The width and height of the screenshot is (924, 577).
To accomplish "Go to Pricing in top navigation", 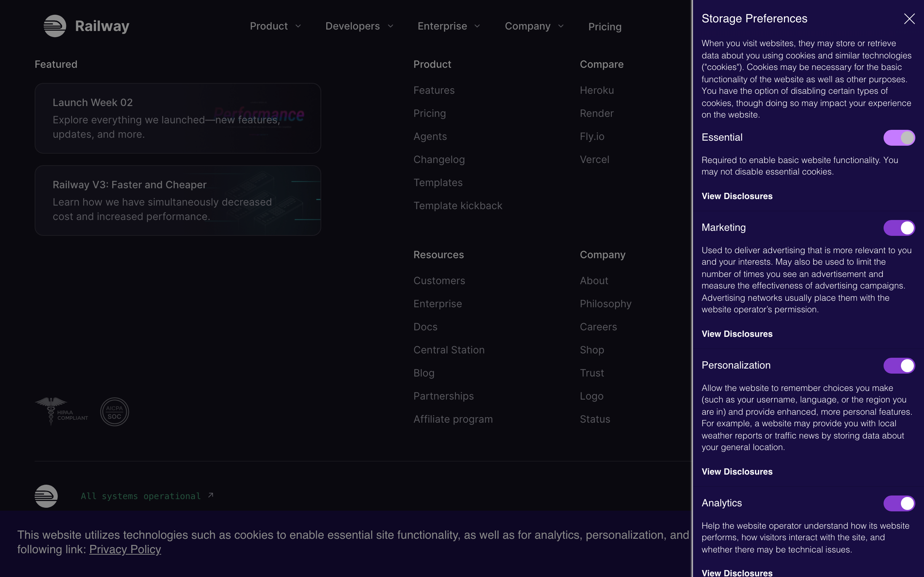I will 605,27.
